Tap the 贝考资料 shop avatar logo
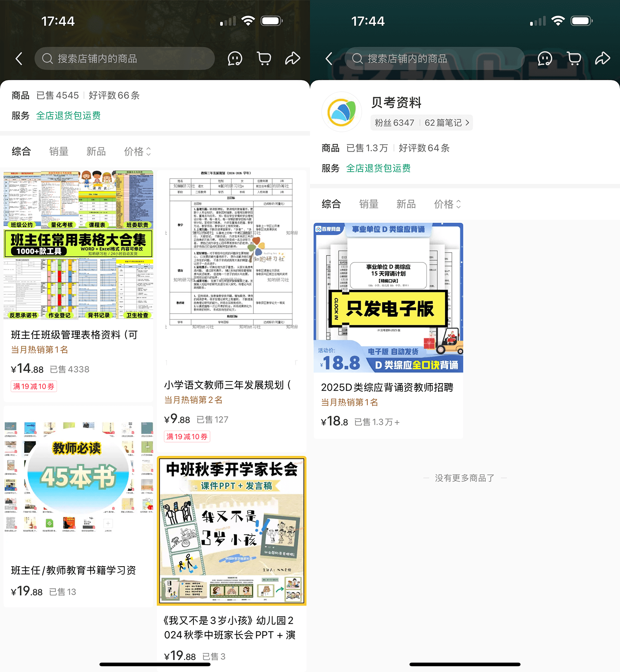This screenshot has height=672, width=620. [342, 112]
